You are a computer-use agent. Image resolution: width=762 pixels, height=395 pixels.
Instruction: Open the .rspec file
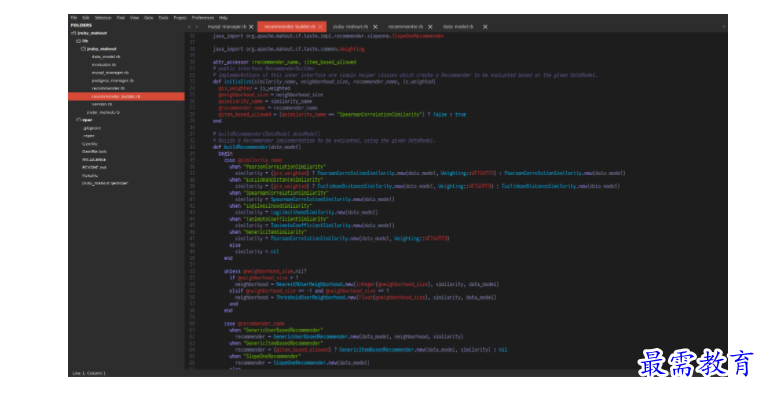coord(88,136)
